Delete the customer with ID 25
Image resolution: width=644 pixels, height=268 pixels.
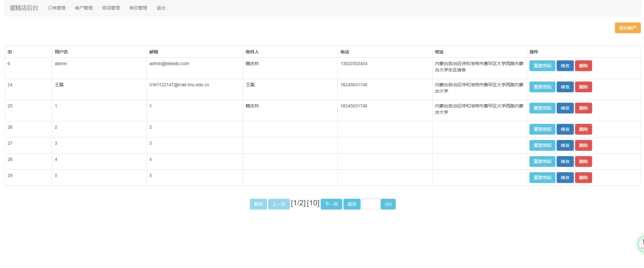(583, 108)
